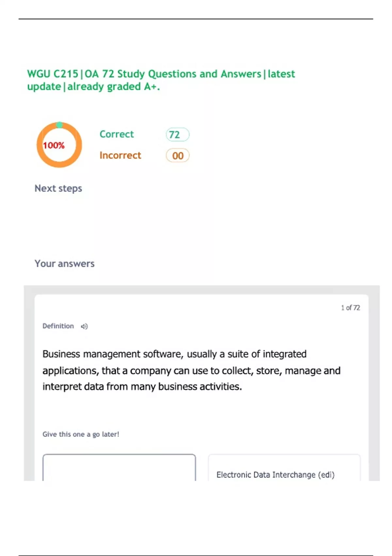Click the WGU C215 study questions title
This screenshot has height=556, width=392.
pos(161,74)
